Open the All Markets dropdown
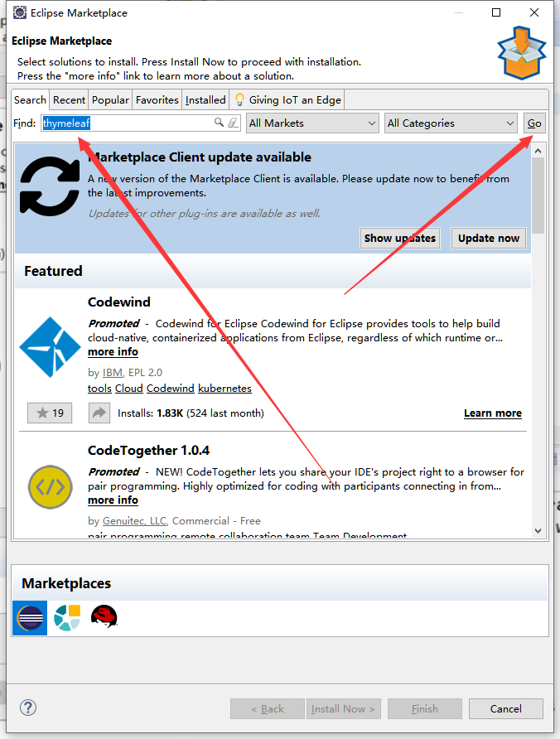560x739 pixels. [x=312, y=123]
